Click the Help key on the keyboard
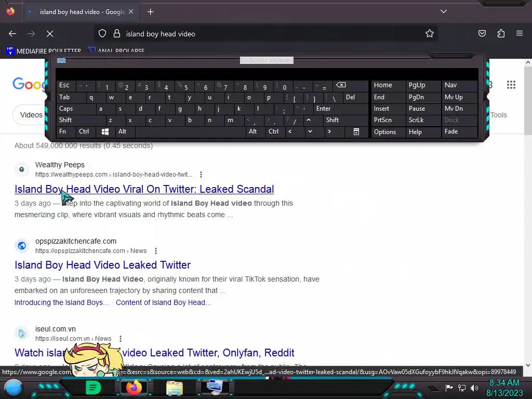Screen dimensions: 532x399 (x=423, y=132)
